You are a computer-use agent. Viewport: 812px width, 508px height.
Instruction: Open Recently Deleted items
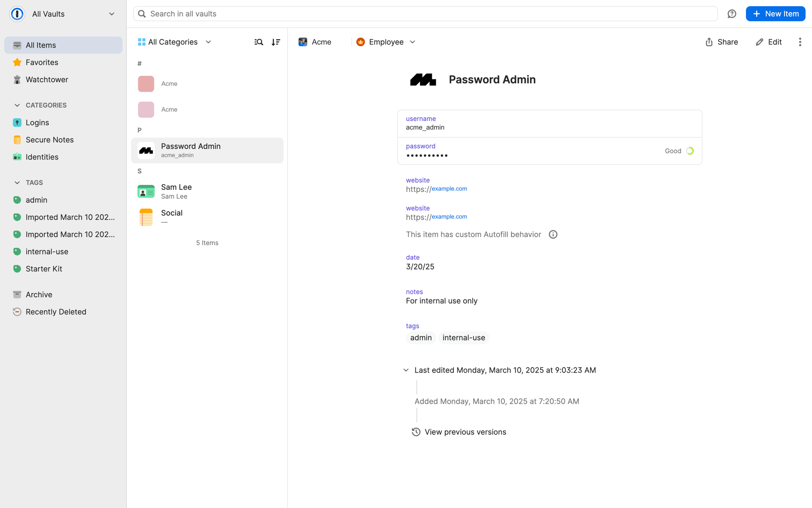pyautogui.click(x=63, y=312)
